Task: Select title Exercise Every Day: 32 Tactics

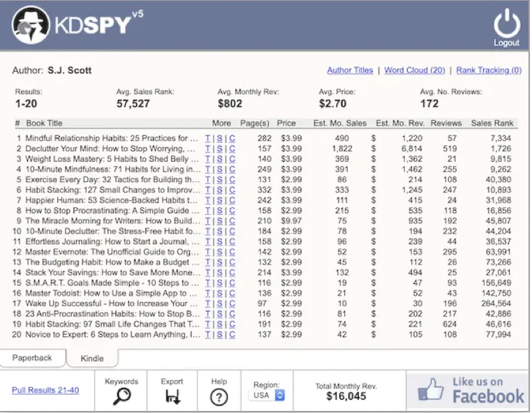Action: click(x=112, y=180)
